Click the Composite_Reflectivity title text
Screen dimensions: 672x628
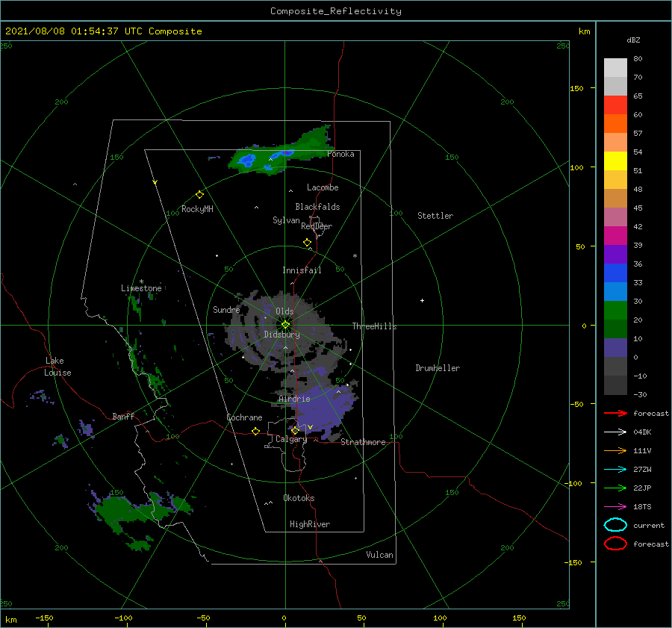click(x=336, y=11)
